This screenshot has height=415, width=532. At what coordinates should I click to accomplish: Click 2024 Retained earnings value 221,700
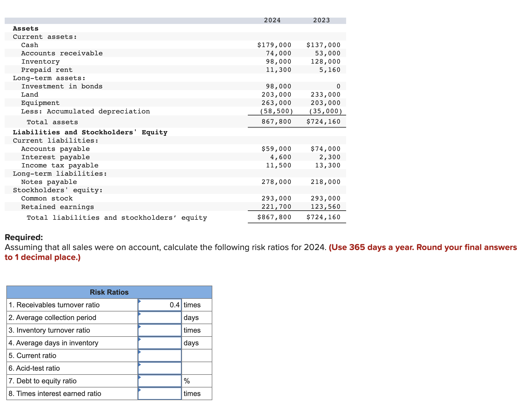click(x=276, y=207)
